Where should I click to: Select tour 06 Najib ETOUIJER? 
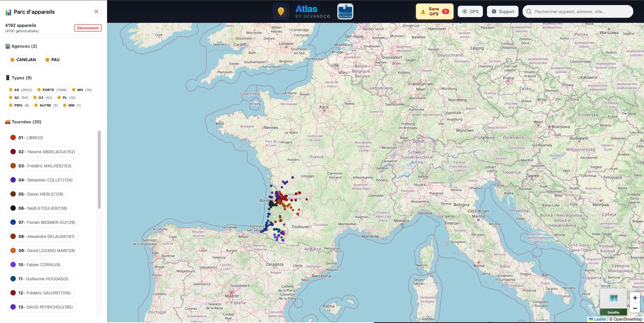(39, 208)
